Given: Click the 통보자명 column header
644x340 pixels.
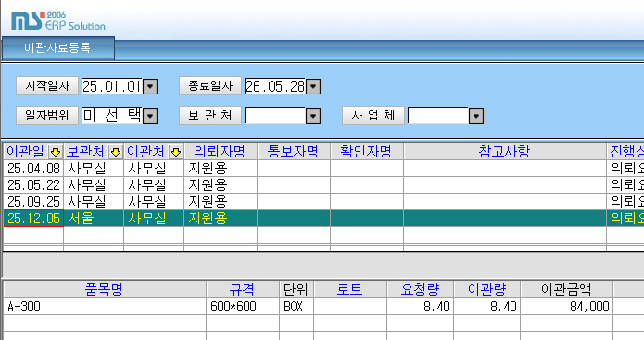Looking at the screenshot, I should 294,152.
